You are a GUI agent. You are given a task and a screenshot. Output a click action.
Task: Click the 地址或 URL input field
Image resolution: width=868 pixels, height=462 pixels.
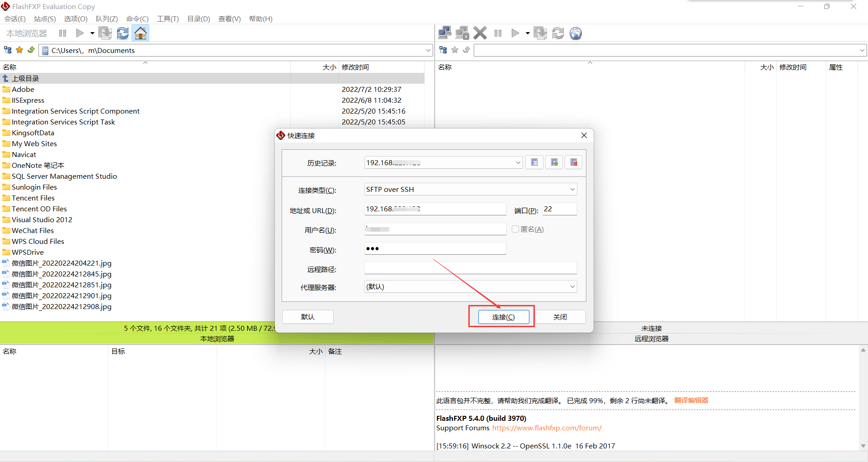[435, 209]
